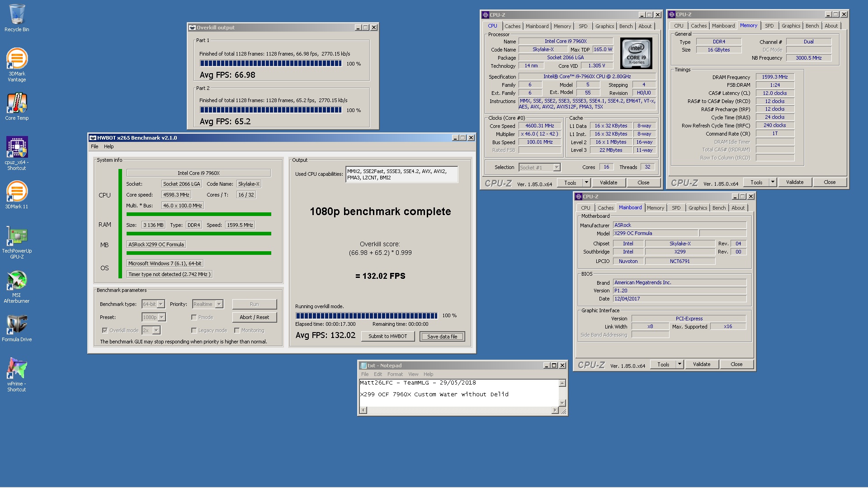Open File menu in HWBOT benchmark
The width and height of the screenshot is (868, 488).
pyautogui.click(x=94, y=146)
